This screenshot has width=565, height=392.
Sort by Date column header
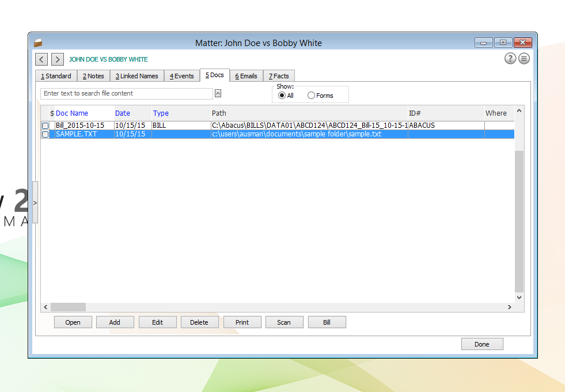click(x=132, y=113)
